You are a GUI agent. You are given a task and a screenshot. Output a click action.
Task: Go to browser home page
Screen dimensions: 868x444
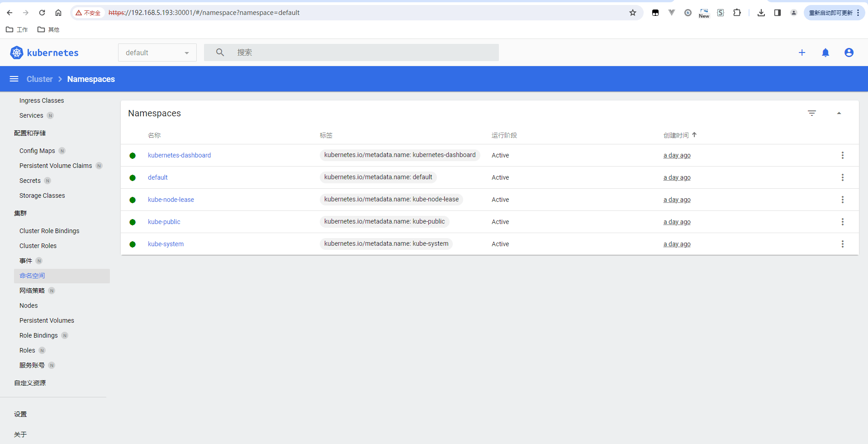(x=58, y=13)
